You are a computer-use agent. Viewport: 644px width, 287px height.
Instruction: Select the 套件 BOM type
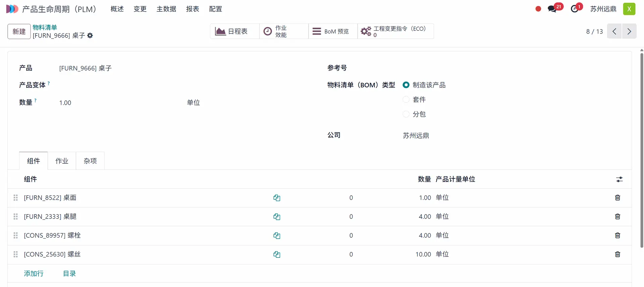pos(406,100)
